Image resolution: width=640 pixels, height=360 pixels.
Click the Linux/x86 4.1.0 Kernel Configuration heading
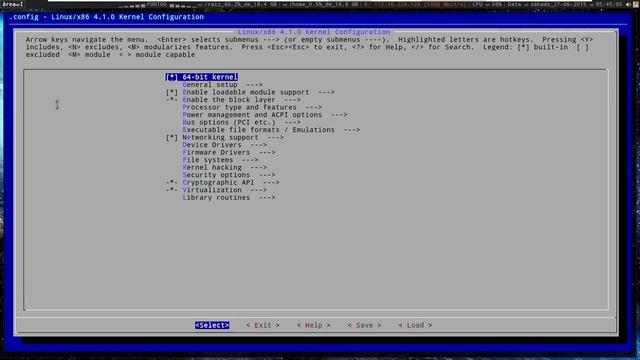pos(313,32)
